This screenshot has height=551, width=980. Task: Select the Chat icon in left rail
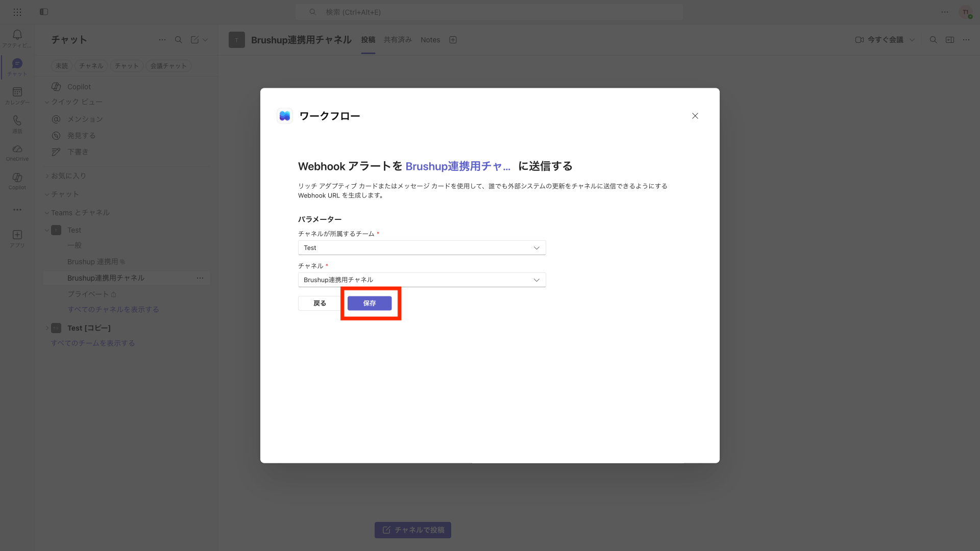point(17,67)
